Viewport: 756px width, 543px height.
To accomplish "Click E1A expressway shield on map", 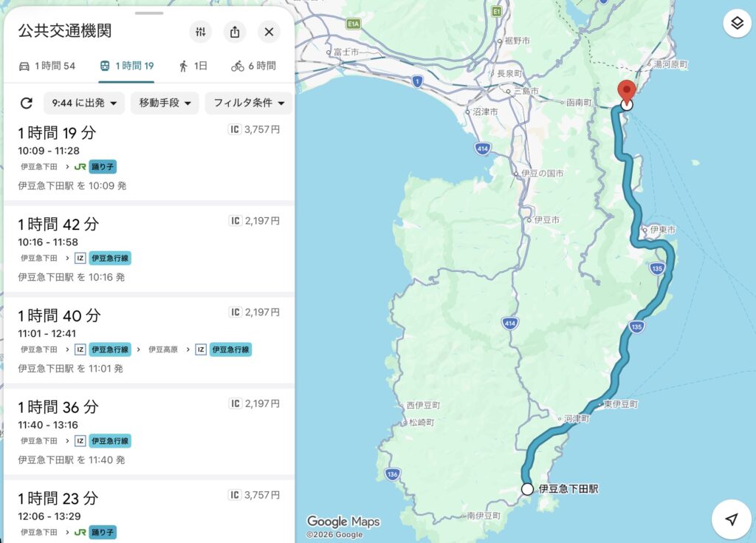I will click(x=354, y=24).
